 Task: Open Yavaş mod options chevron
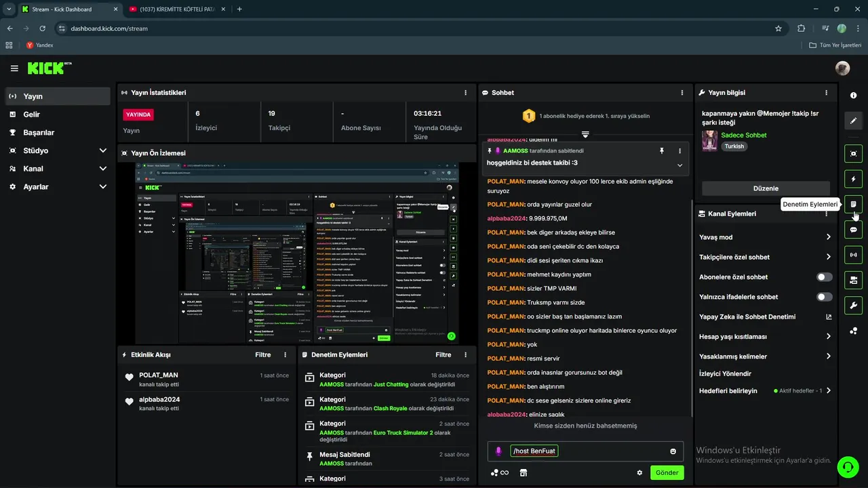pos(828,237)
